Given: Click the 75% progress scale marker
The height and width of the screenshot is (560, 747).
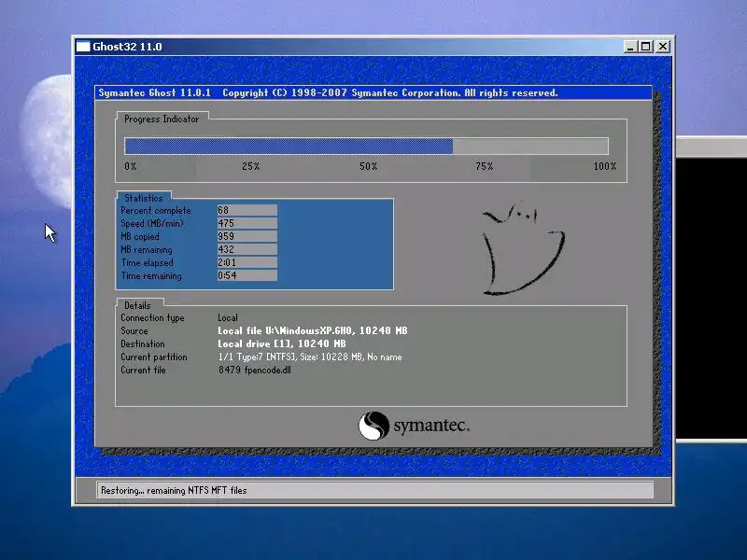Looking at the screenshot, I should 484,166.
